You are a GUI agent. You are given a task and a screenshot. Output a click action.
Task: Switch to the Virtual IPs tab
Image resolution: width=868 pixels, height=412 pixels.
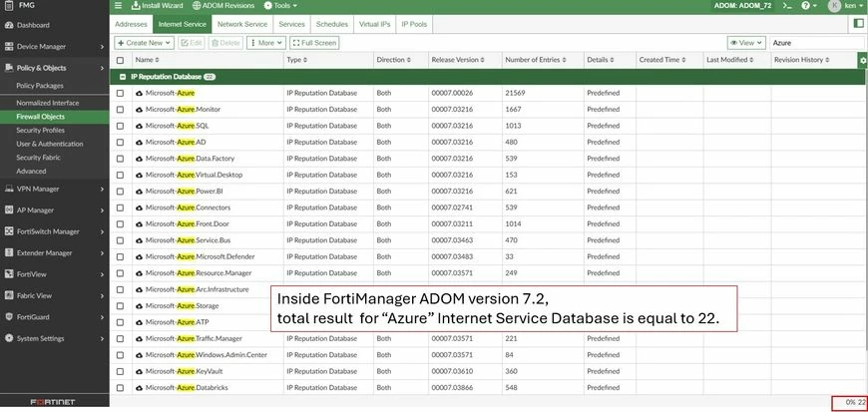click(x=375, y=24)
